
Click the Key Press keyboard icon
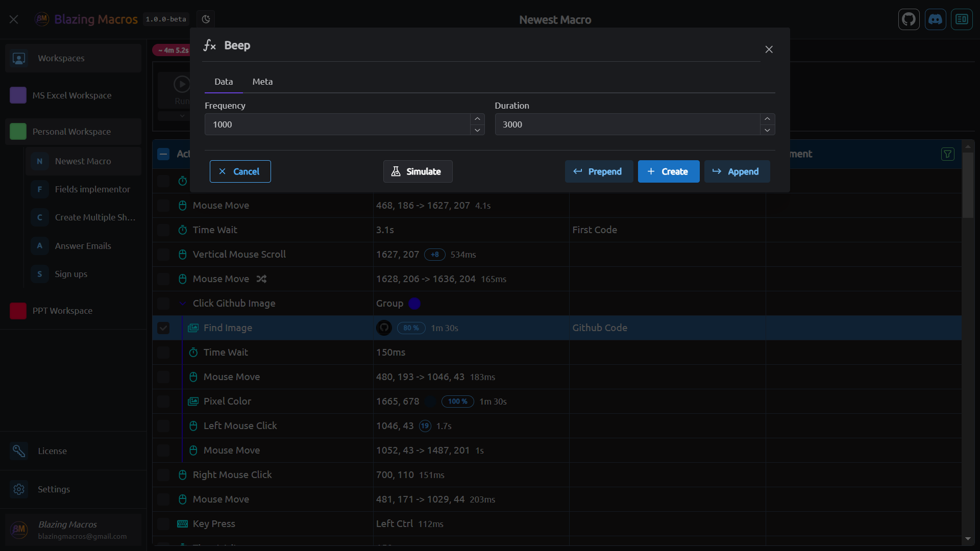coord(182,524)
